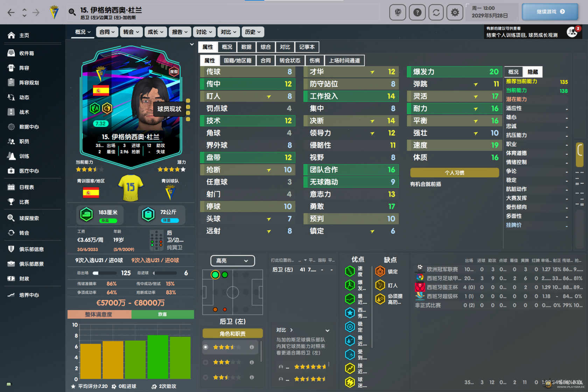The image size is (588, 392).
Task: Expand the 概况 menu dropdown
Action: pos(83,32)
